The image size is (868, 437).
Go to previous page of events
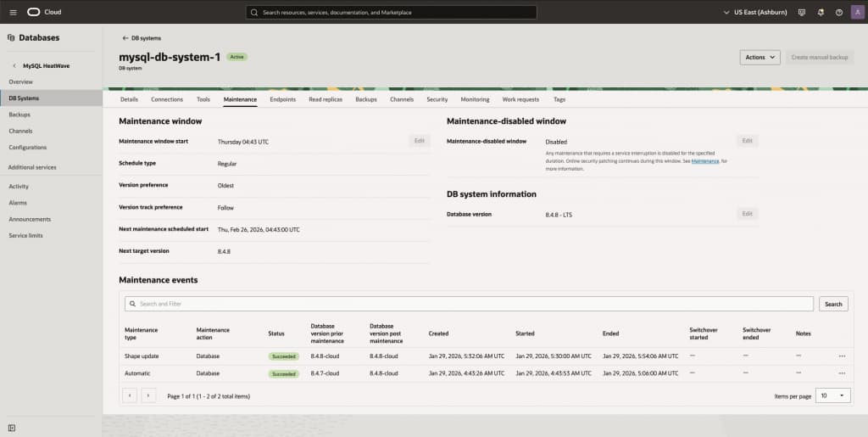point(130,395)
